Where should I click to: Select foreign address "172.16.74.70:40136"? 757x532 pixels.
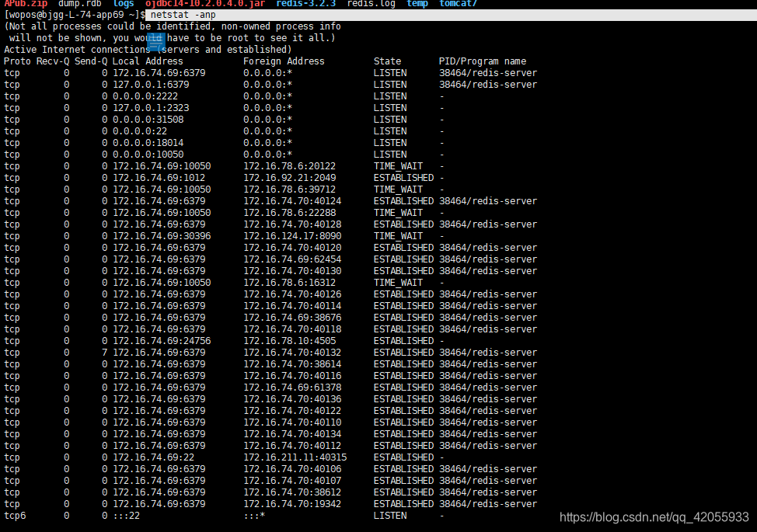292,399
